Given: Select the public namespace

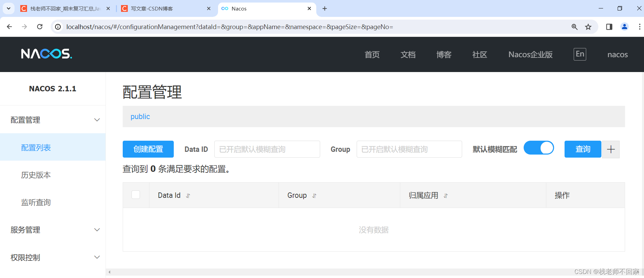Looking at the screenshot, I should pos(140,116).
